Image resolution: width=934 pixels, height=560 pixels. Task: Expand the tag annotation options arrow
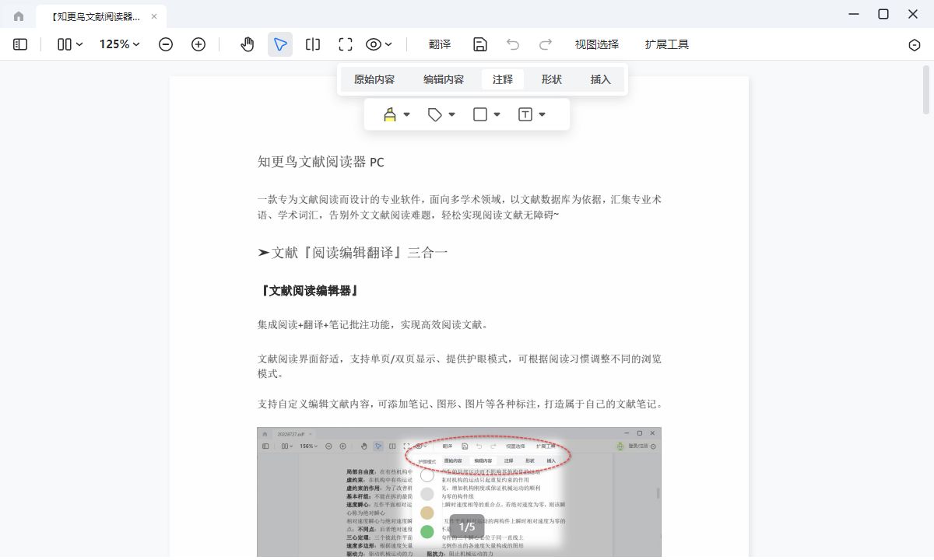pyautogui.click(x=451, y=114)
